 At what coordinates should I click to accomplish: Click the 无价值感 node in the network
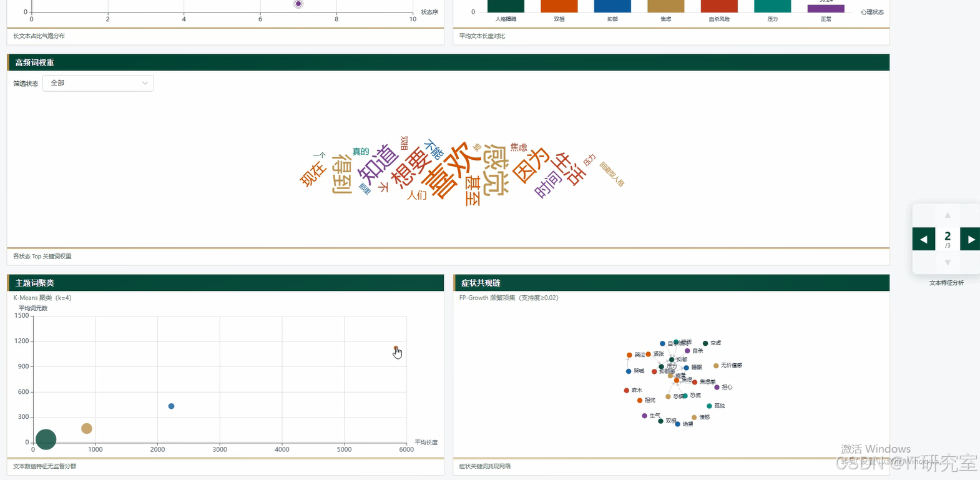(x=716, y=366)
